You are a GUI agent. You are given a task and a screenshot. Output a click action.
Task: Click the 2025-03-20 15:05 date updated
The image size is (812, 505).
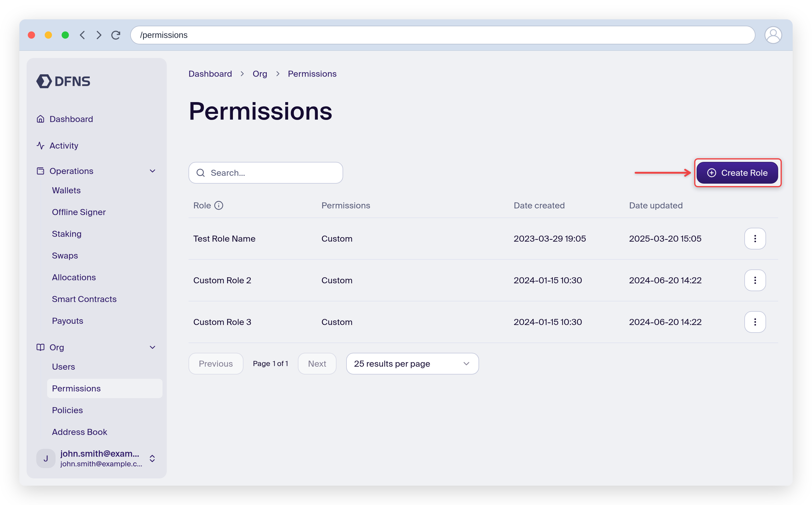665,239
